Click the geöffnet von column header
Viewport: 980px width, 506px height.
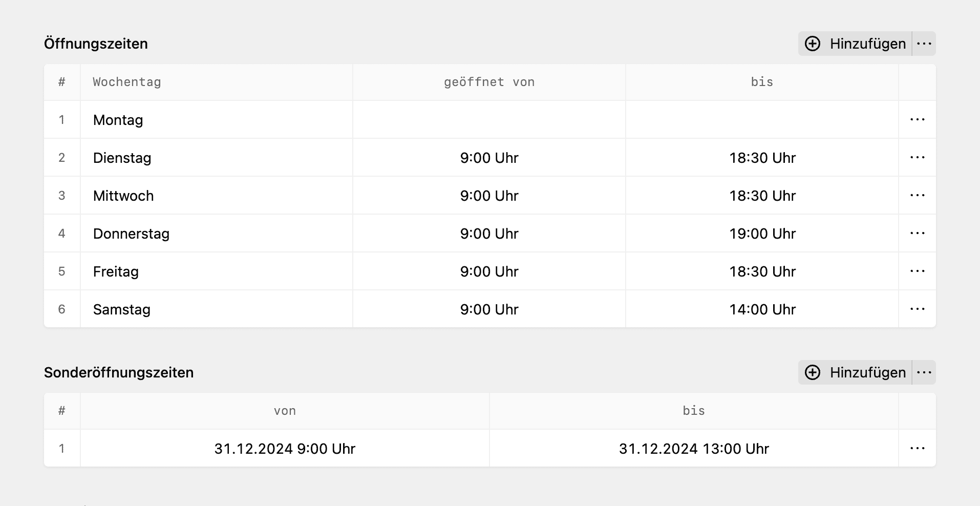tap(489, 82)
